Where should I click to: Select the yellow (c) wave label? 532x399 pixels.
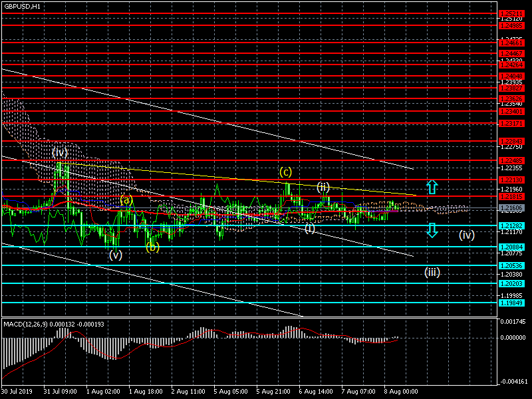[285, 172]
